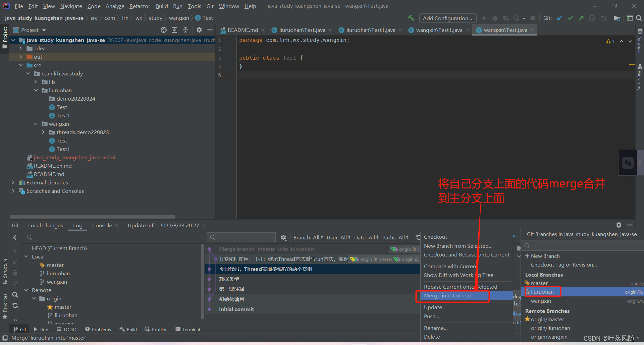Jump to next highlighted error arrow

click(x=630, y=41)
